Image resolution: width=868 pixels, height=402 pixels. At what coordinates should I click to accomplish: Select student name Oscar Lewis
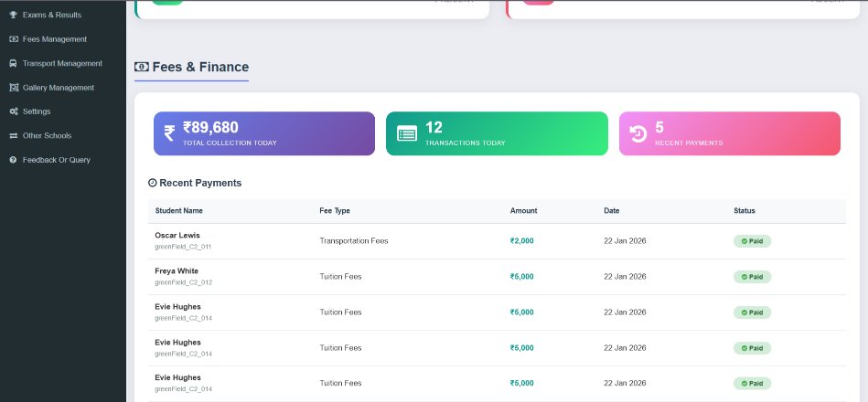pyautogui.click(x=177, y=235)
